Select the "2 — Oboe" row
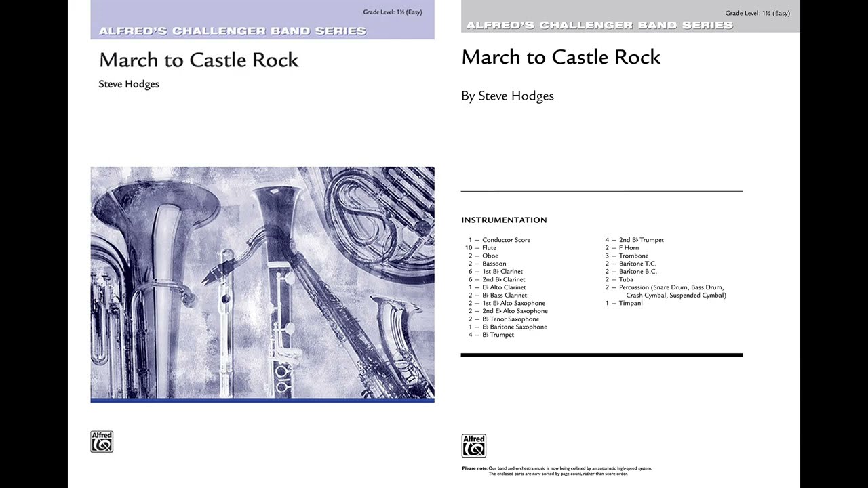The height and width of the screenshot is (488, 868). click(483, 256)
